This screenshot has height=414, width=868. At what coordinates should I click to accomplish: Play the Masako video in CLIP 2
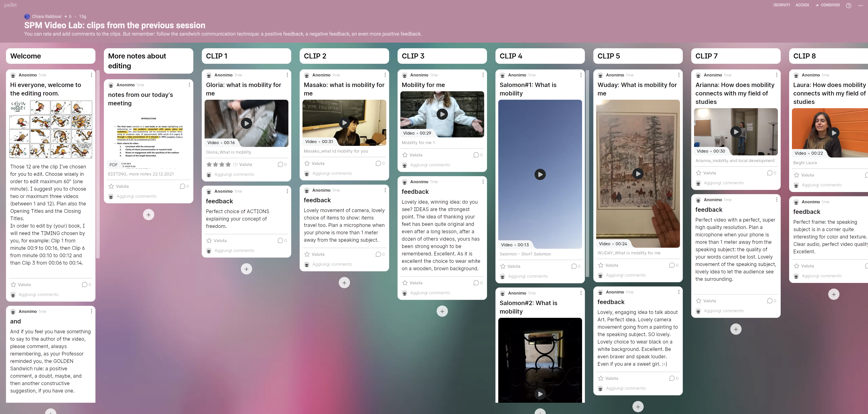344,123
